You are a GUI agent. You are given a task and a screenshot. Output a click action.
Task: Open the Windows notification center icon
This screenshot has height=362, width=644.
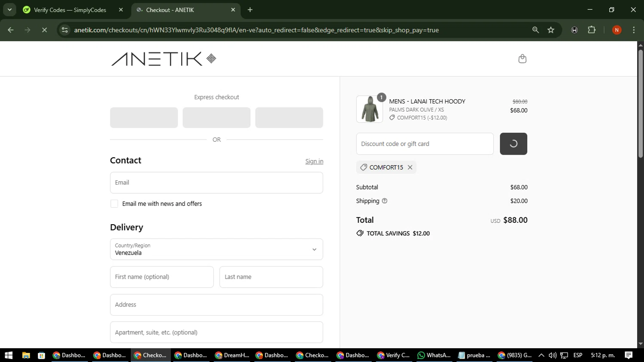[x=629, y=355]
